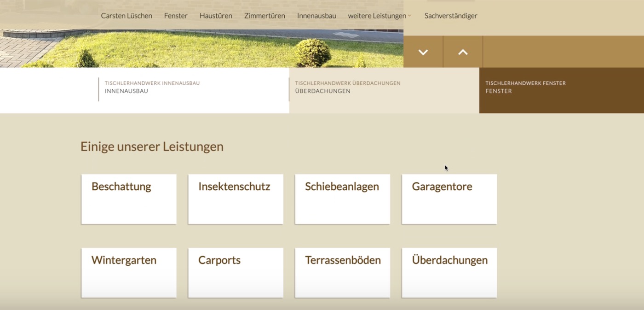Image resolution: width=644 pixels, height=310 pixels.
Task: Click the up chevron slider arrow
Action: click(463, 52)
